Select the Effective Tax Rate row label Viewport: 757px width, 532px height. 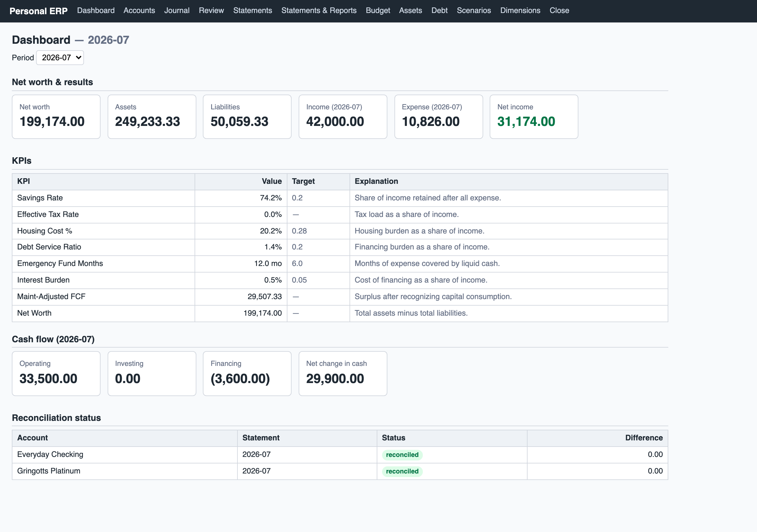48,215
